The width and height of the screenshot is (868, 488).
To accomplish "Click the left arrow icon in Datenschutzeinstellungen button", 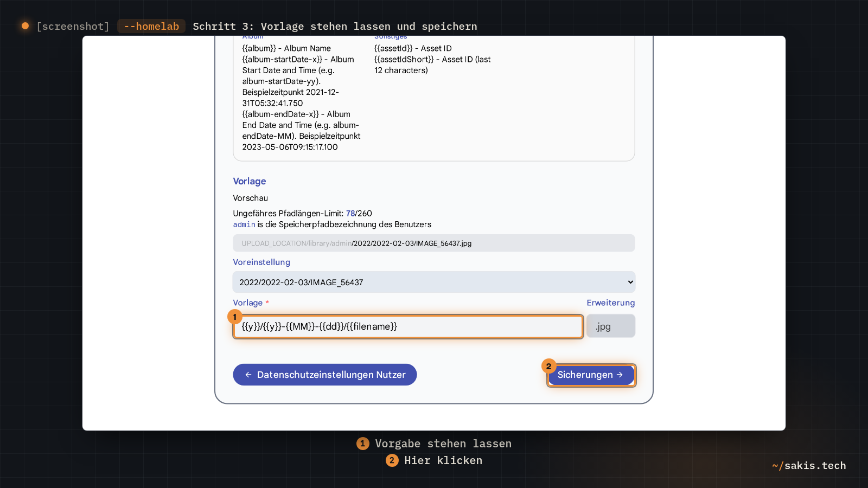I will click(x=248, y=375).
